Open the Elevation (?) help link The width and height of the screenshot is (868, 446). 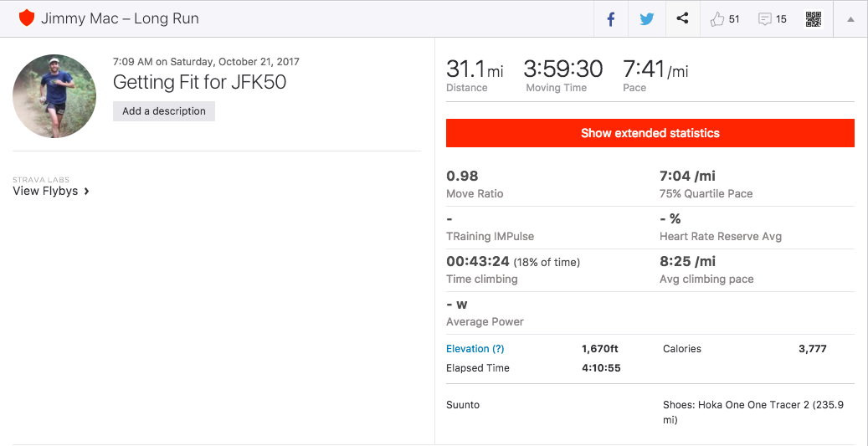click(x=475, y=349)
